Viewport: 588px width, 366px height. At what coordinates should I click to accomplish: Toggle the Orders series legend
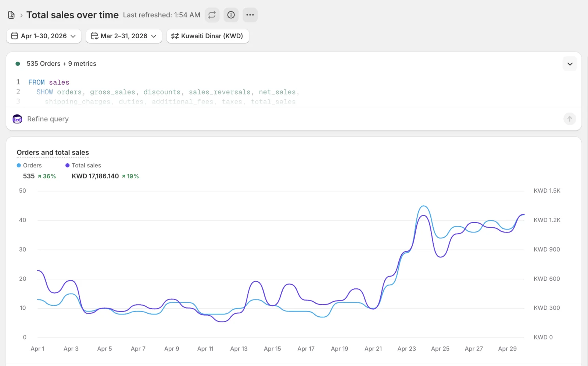29,166
